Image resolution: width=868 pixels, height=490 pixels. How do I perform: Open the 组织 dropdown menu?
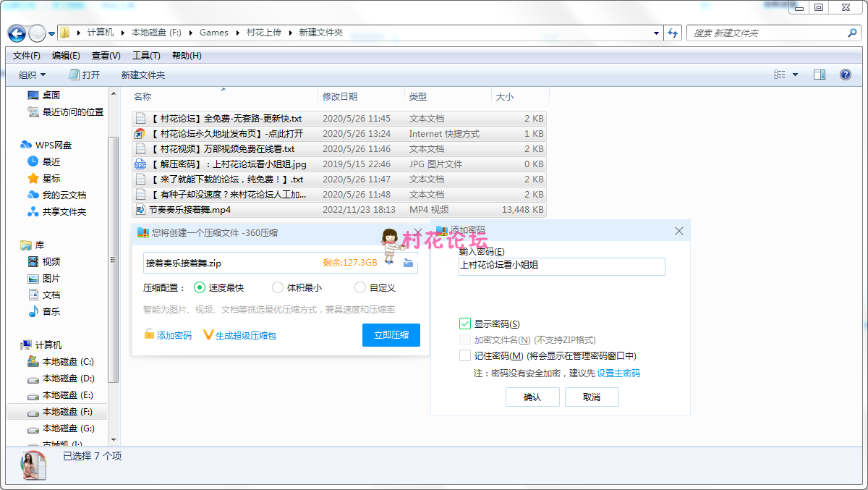coord(32,75)
